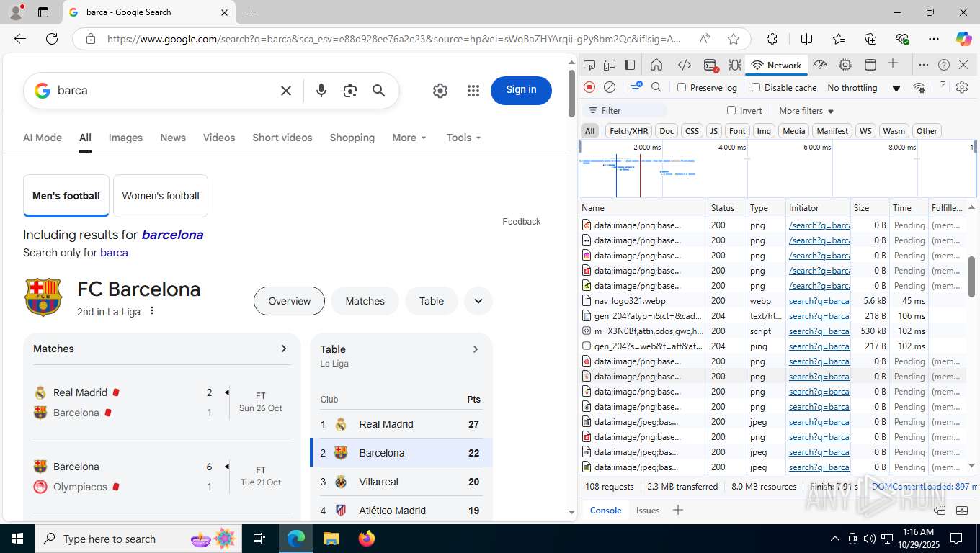Filter requests by Fetch/XHR

[x=628, y=131]
